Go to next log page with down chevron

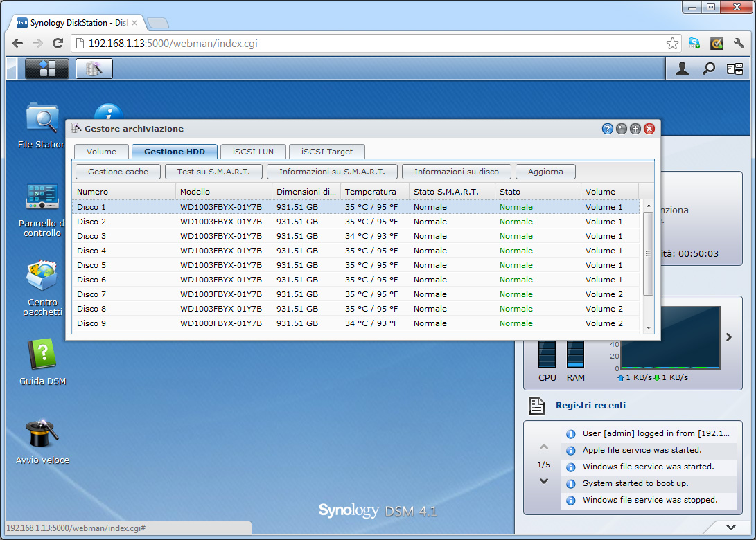click(x=544, y=480)
